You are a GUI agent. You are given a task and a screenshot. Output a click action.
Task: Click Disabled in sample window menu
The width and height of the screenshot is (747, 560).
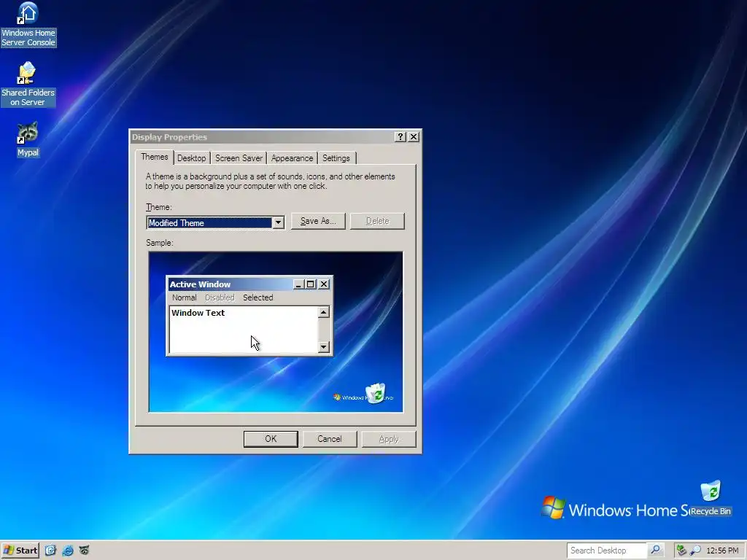point(220,297)
